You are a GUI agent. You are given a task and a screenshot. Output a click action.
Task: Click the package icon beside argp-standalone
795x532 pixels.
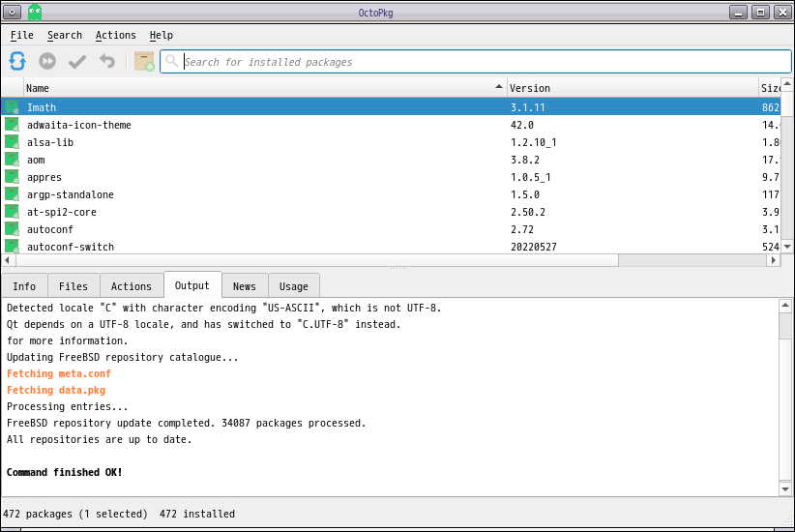click(x=13, y=194)
